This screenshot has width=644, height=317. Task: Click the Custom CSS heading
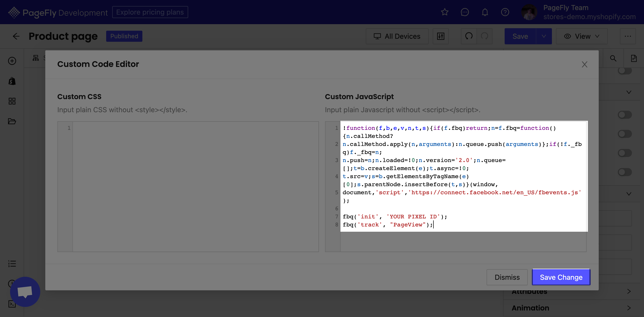79,97
